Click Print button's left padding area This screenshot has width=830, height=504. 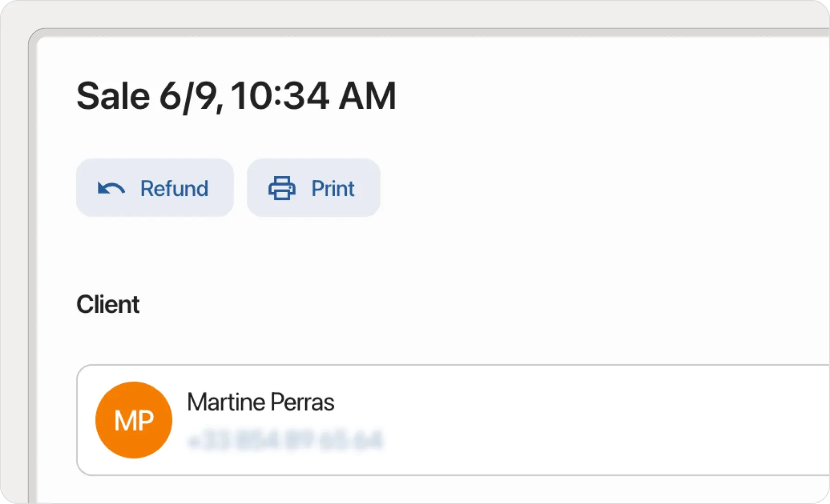(x=257, y=188)
